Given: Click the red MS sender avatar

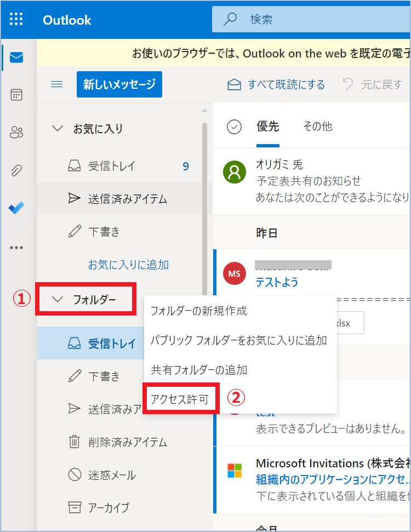Looking at the screenshot, I should (235, 273).
